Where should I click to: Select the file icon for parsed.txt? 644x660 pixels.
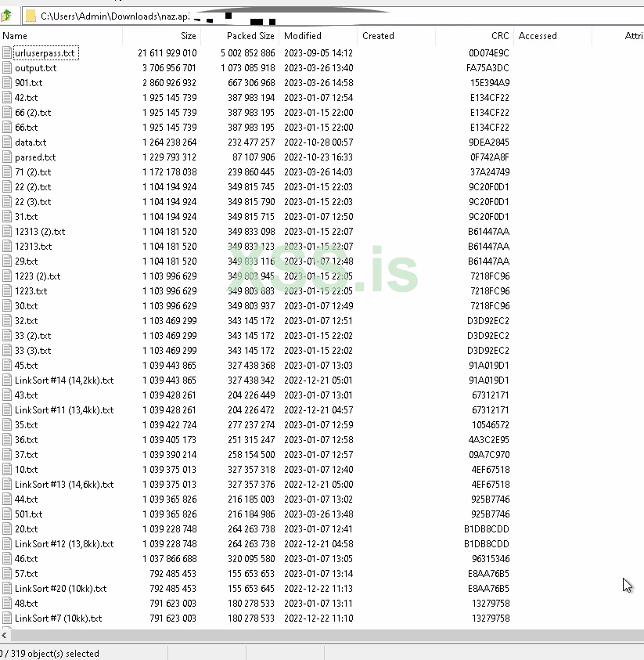click(7, 157)
